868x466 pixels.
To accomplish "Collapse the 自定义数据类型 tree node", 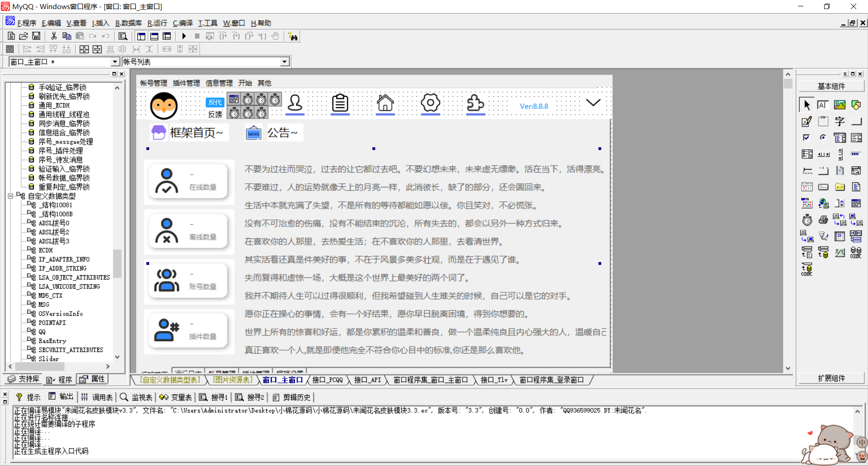I will click(10, 195).
